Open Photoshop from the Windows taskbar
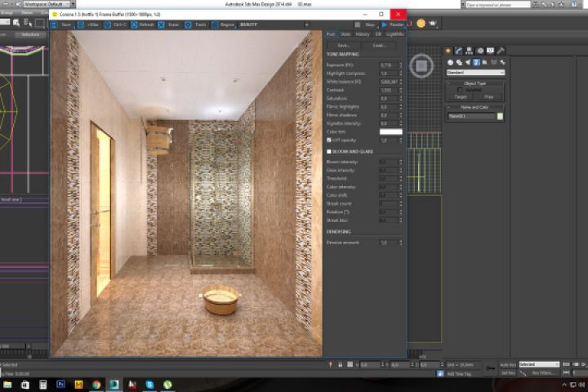 [x=60, y=384]
